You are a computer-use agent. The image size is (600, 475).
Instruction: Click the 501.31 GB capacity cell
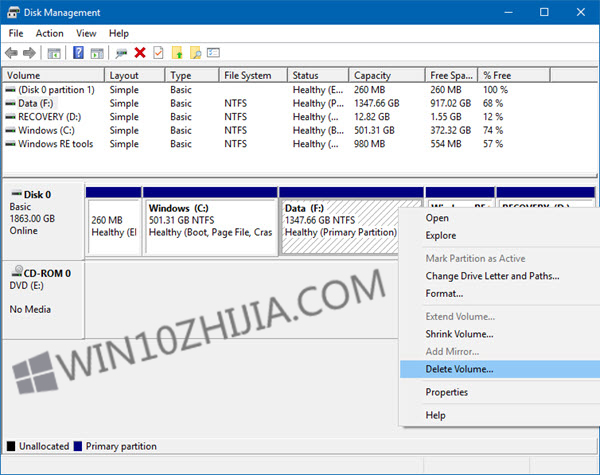point(374,130)
